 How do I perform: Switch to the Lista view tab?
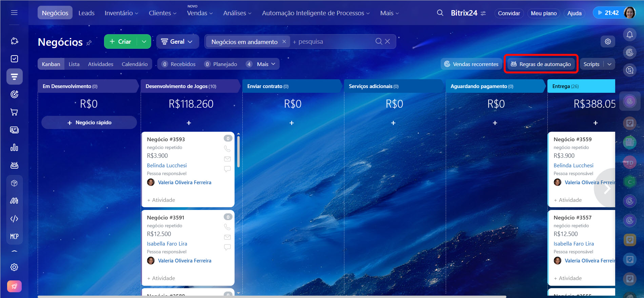click(x=74, y=64)
